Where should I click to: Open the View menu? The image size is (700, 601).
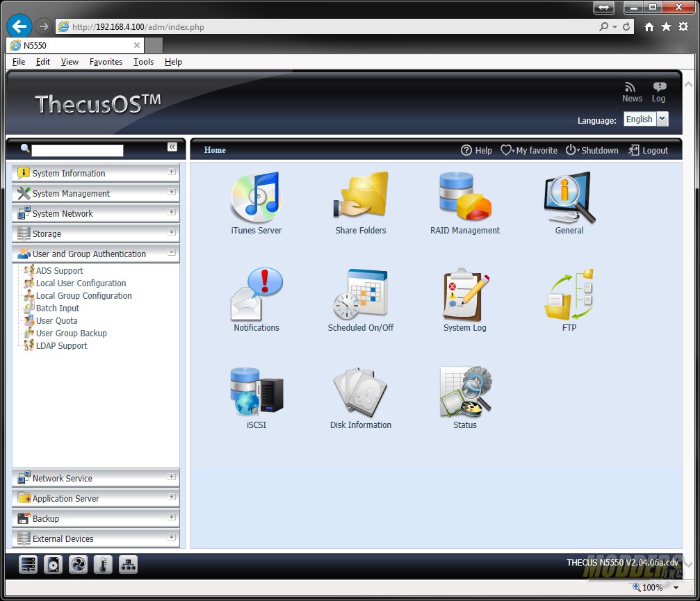[x=70, y=62]
